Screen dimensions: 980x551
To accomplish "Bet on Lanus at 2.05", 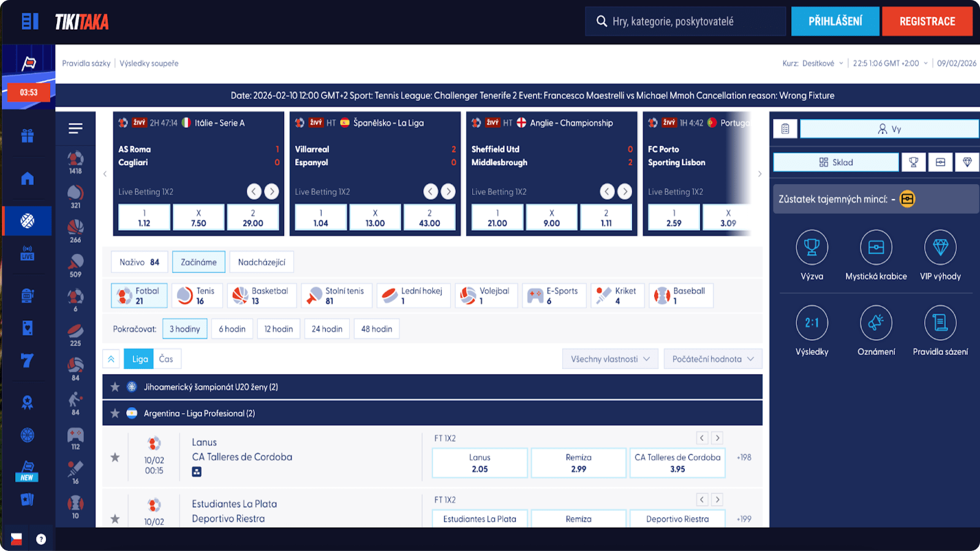I will pyautogui.click(x=480, y=463).
